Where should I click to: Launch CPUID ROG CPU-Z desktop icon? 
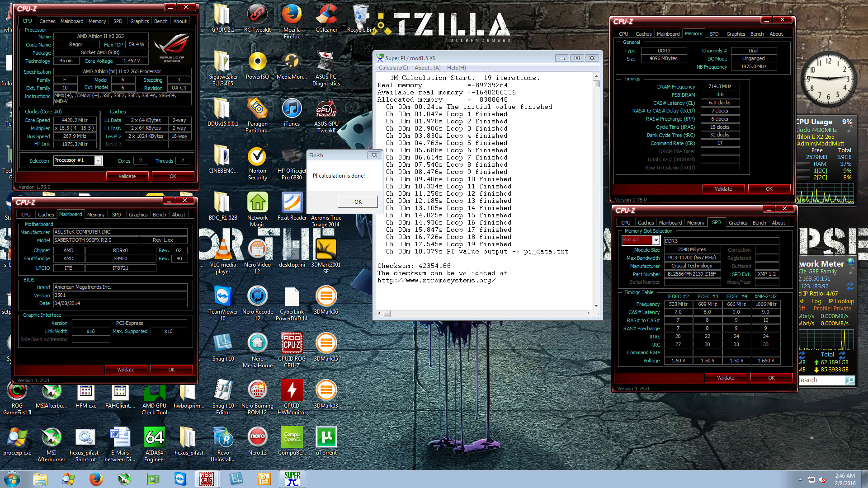pyautogui.click(x=292, y=350)
